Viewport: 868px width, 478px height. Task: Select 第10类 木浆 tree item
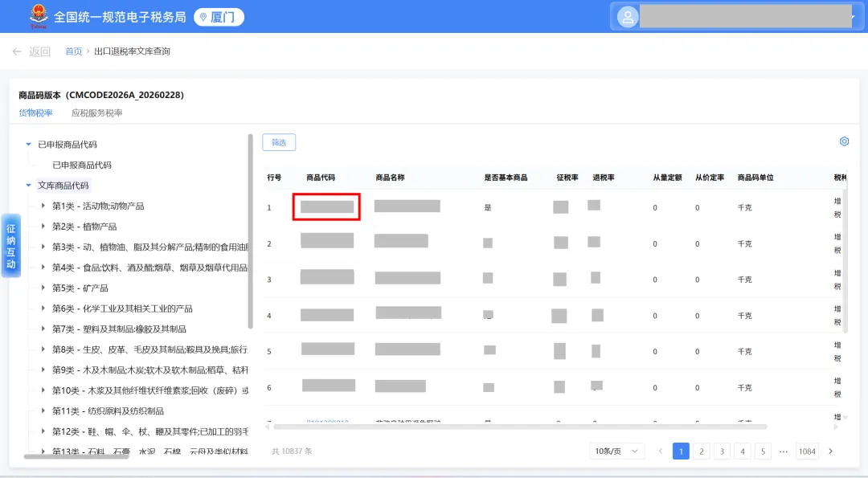(150, 390)
